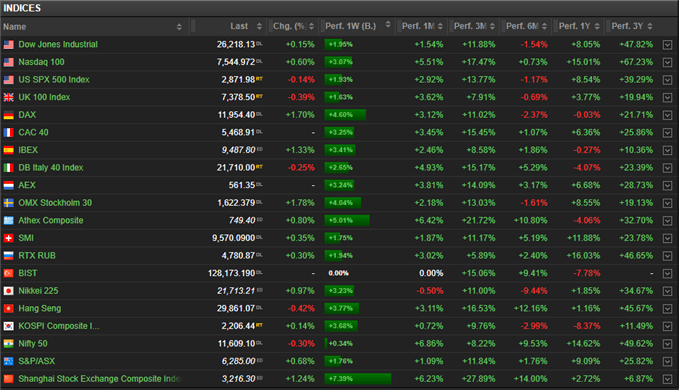Viewport: 679px width, 390px height.
Task: Sort by Perf. 6M column
Action: point(544,26)
